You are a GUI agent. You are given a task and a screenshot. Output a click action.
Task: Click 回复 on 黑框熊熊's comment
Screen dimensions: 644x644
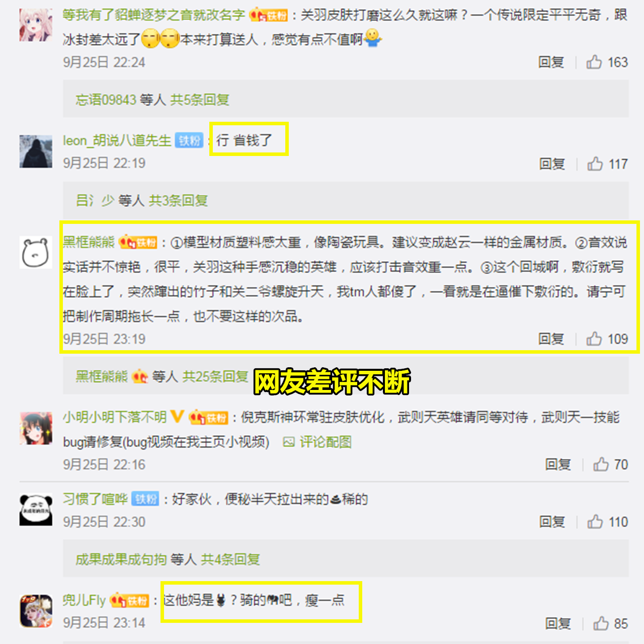[551, 339]
